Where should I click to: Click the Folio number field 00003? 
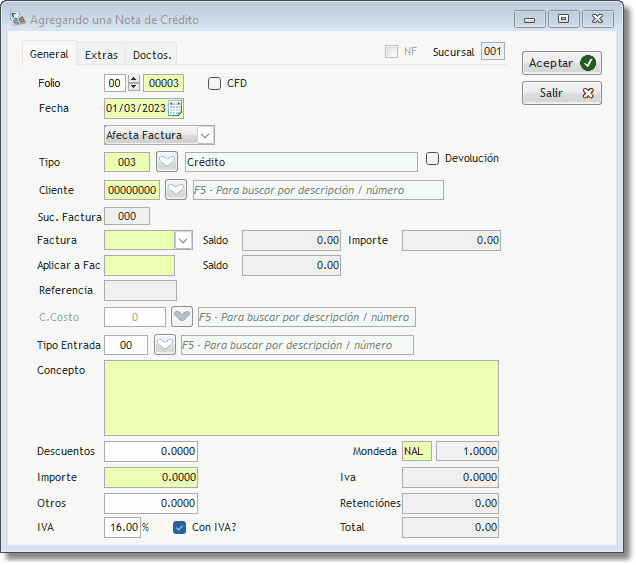(163, 83)
